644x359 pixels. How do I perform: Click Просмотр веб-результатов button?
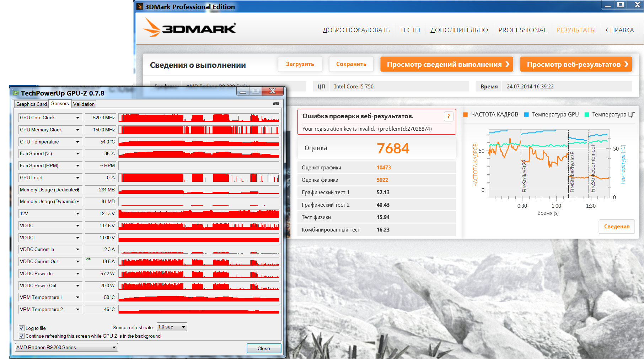[x=576, y=64]
